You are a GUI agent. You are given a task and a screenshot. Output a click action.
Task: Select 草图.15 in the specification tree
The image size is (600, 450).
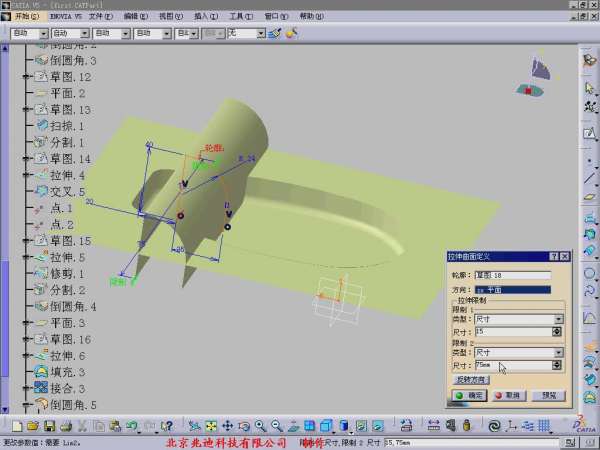(x=70, y=241)
